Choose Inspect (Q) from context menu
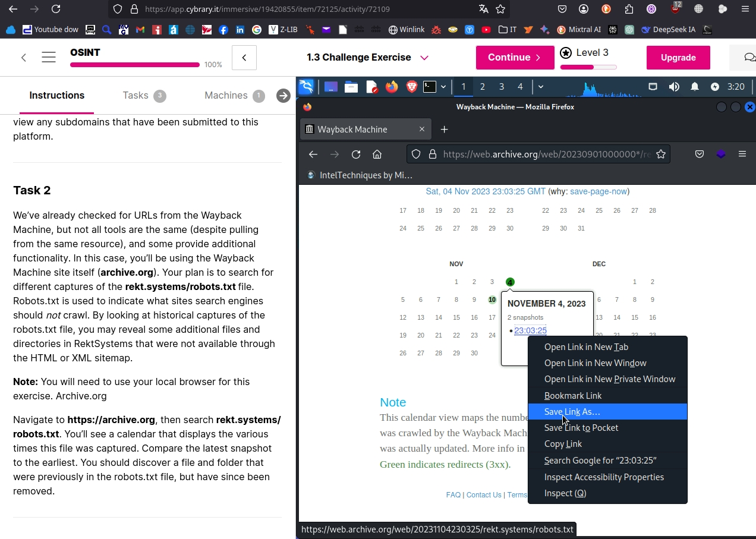Image resolution: width=756 pixels, height=539 pixels. (607, 493)
